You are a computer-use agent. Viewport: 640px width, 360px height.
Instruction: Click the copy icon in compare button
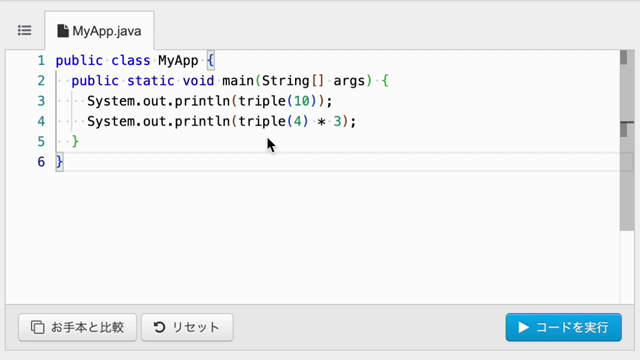[x=38, y=327]
